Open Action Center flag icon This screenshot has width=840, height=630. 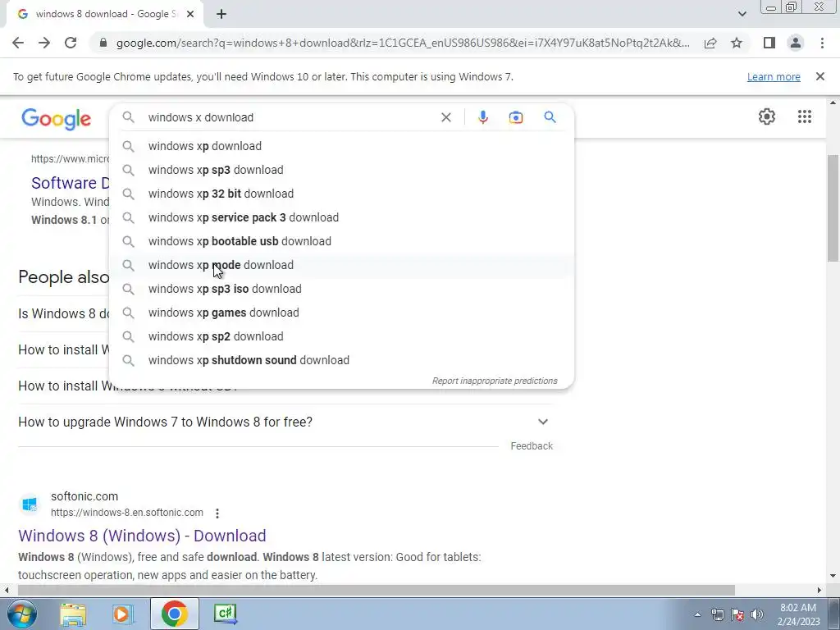pyautogui.click(x=737, y=614)
